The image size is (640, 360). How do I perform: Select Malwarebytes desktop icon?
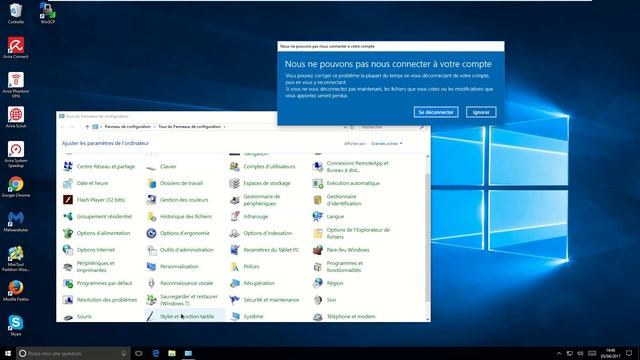click(x=16, y=222)
